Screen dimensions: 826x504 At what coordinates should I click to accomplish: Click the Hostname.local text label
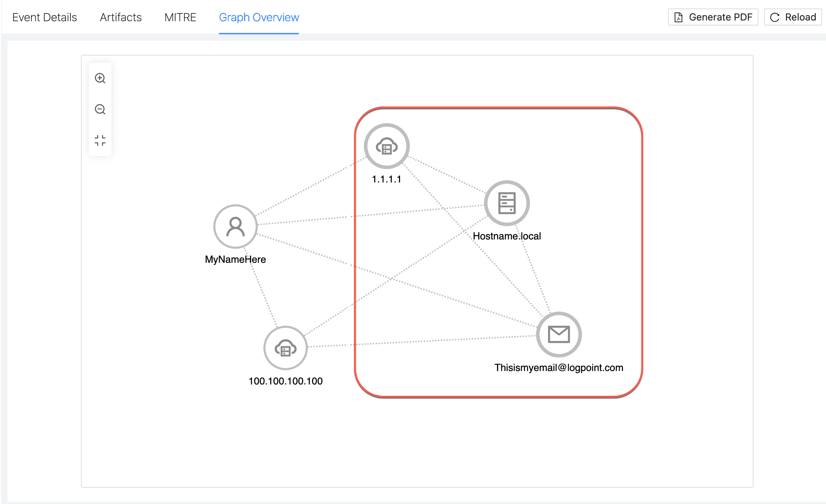point(507,236)
